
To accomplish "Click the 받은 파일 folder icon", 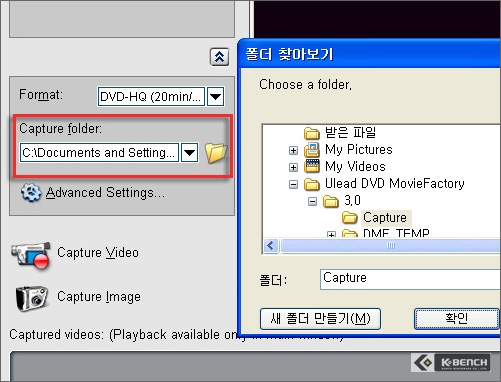I will (x=312, y=133).
